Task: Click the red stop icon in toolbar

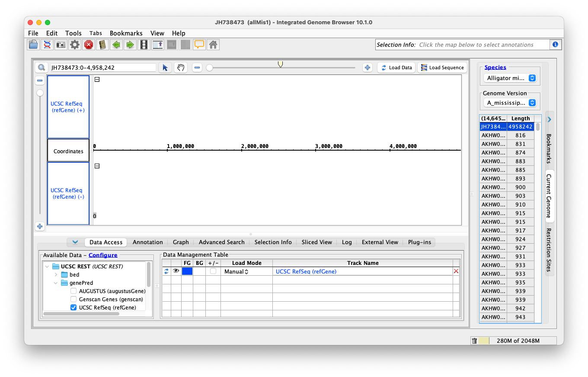Action: click(x=89, y=45)
